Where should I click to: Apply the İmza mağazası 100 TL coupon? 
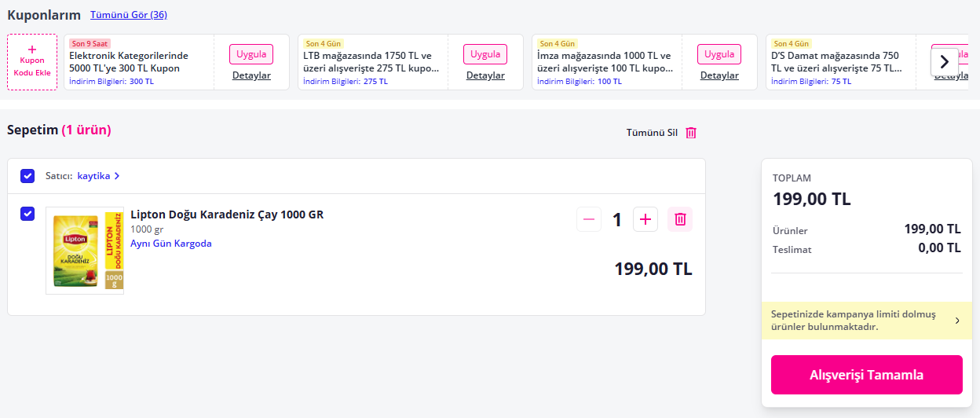pos(719,54)
